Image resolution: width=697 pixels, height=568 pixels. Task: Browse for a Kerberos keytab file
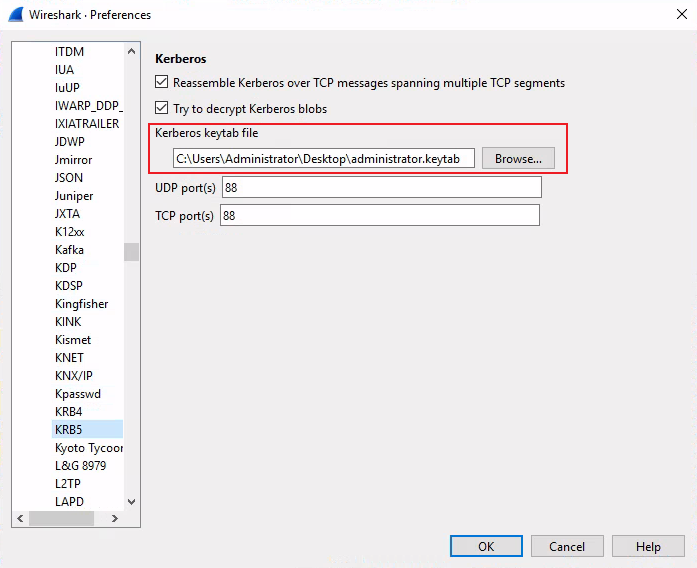517,159
